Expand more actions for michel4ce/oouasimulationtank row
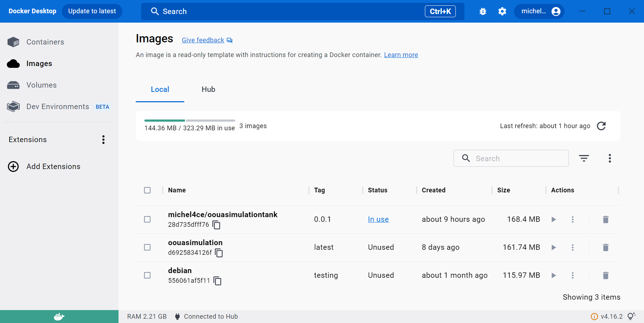This screenshot has height=323, width=644. [573, 219]
